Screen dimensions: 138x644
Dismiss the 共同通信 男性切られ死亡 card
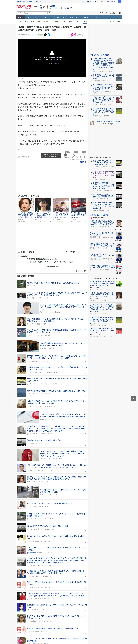(85, 222)
